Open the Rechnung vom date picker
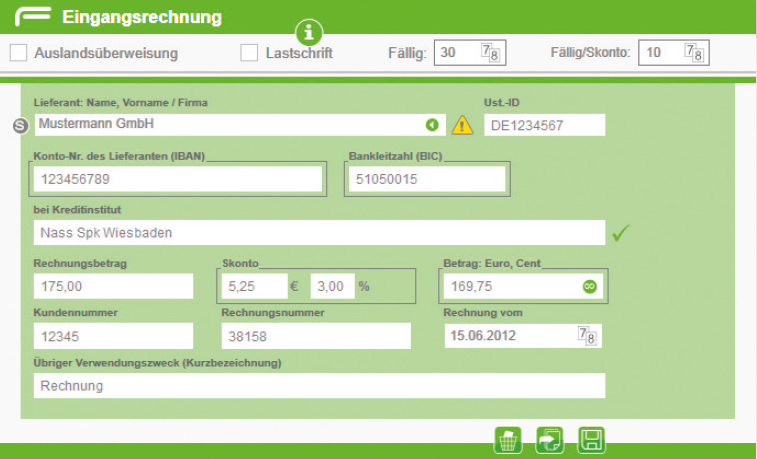The width and height of the screenshot is (757, 459). pos(587,336)
